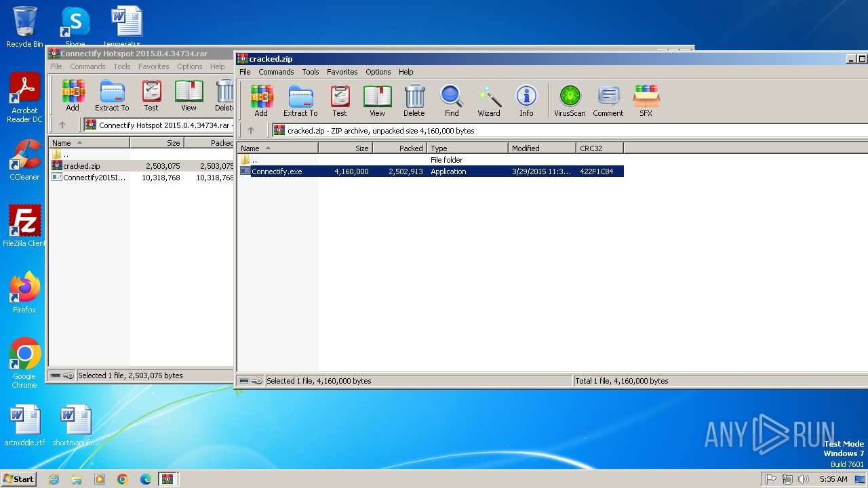This screenshot has width=868, height=488.
Task: Open CCleaner desktop shortcut
Action: tap(24, 160)
